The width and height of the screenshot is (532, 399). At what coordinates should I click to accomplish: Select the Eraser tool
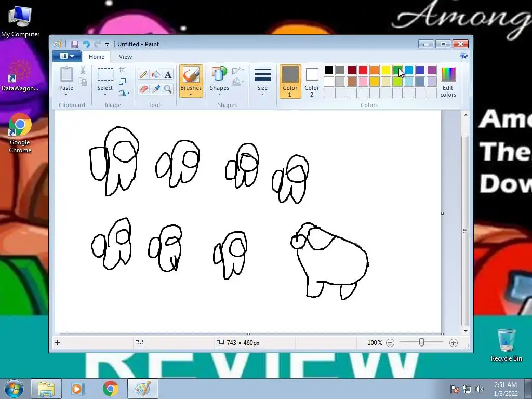coord(143,89)
